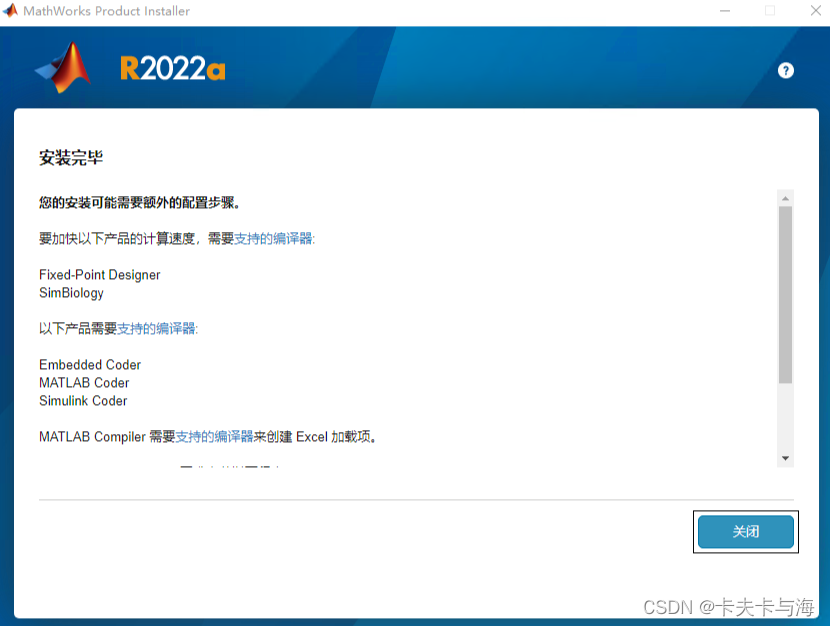Click the help question mark icon
The width and height of the screenshot is (830, 626).
coord(786,70)
